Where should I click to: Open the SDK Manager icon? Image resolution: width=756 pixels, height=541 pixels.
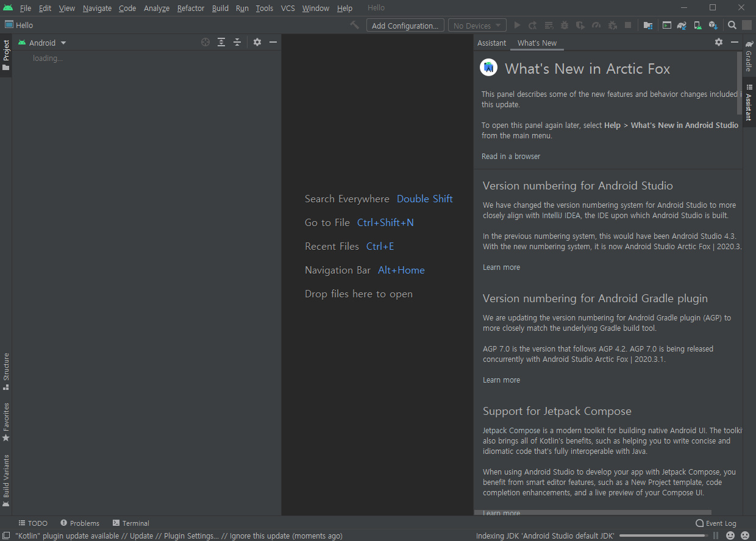[713, 26]
